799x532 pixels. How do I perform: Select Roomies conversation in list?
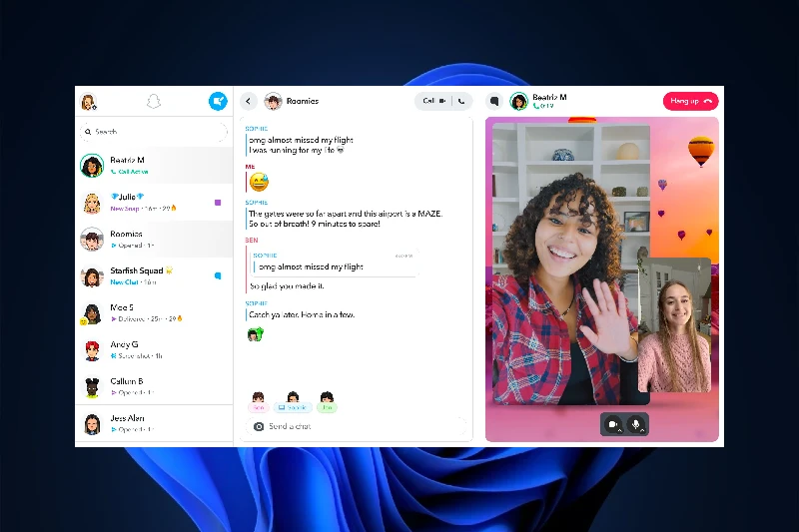point(154,240)
